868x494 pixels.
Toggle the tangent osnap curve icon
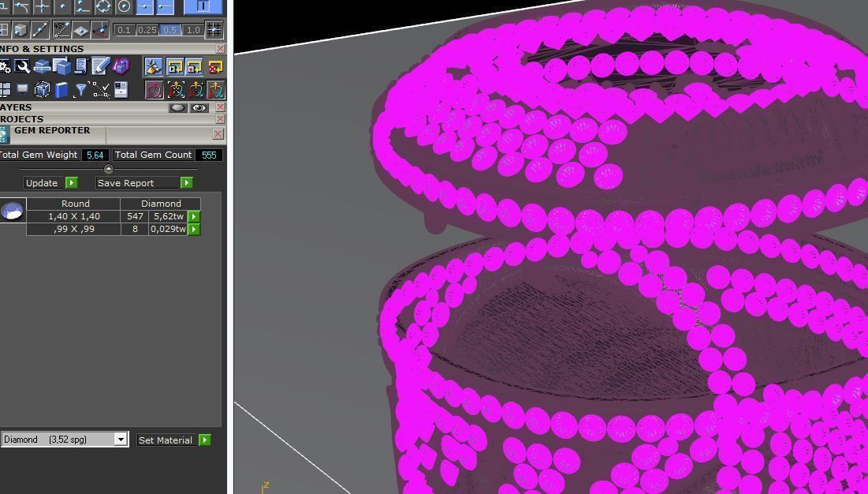(x=21, y=6)
